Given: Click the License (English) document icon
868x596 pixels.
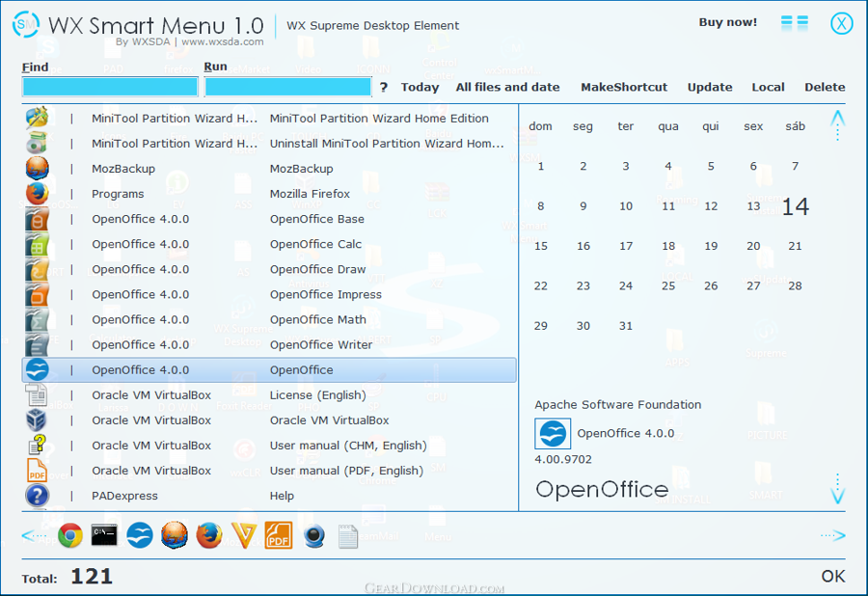Looking at the screenshot, I should click(x=37, y=395).
